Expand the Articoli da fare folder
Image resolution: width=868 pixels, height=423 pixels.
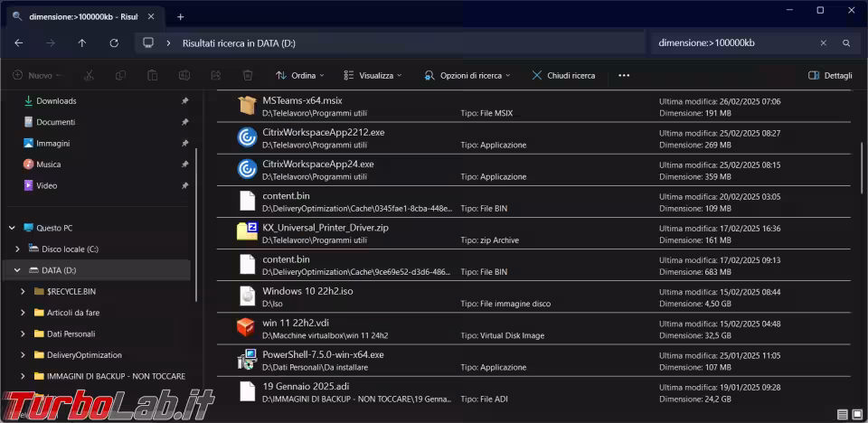click(x=23, y=312)
